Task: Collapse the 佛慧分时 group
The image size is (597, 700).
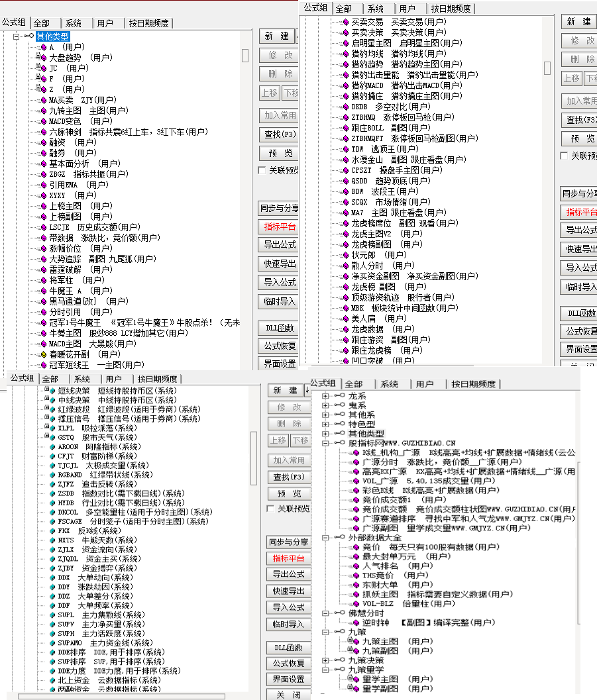Action: 325,613
